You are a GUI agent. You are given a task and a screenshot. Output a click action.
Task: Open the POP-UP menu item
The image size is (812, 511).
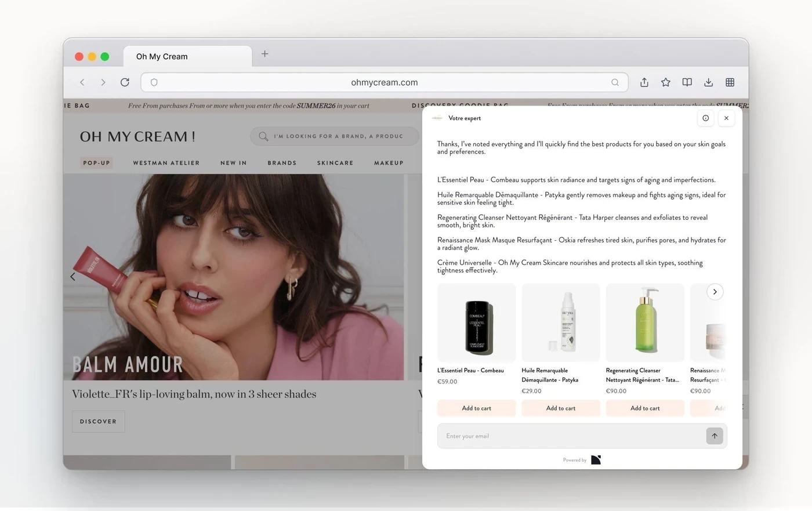click(96, 163)
